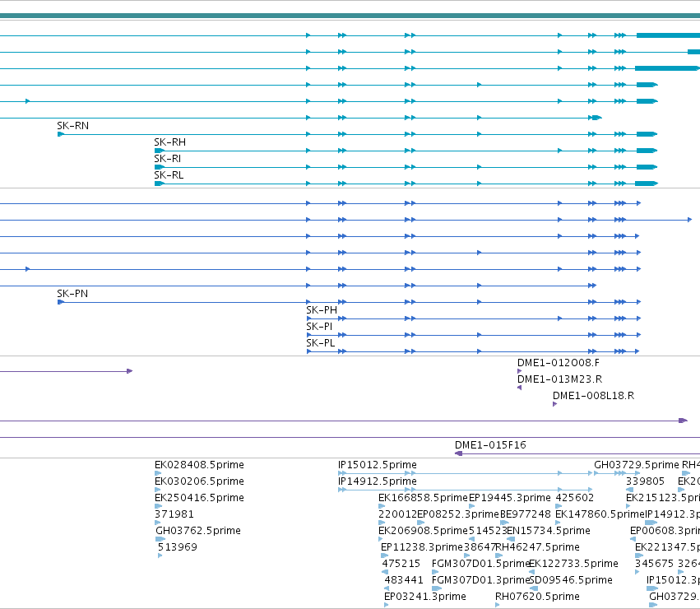
Task: Select EST EK030206.5prime
Action: click(199, 481)
